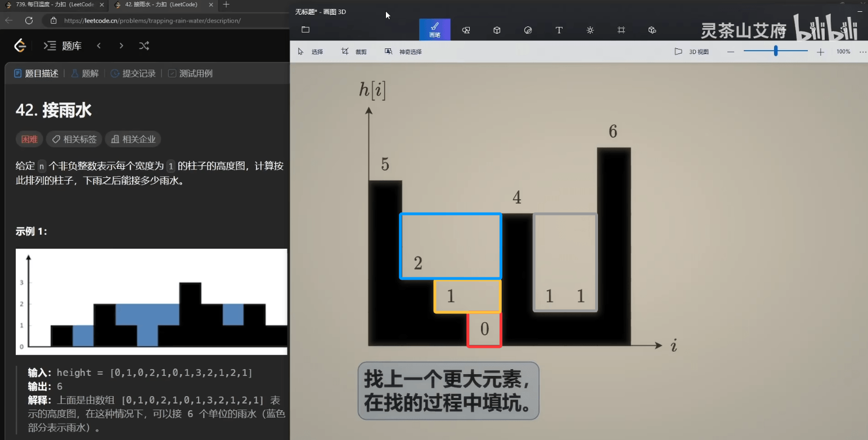Switch to the 题解 solutions tab
The height and width of the screenshot is (440, 868).
coord(85,74)
